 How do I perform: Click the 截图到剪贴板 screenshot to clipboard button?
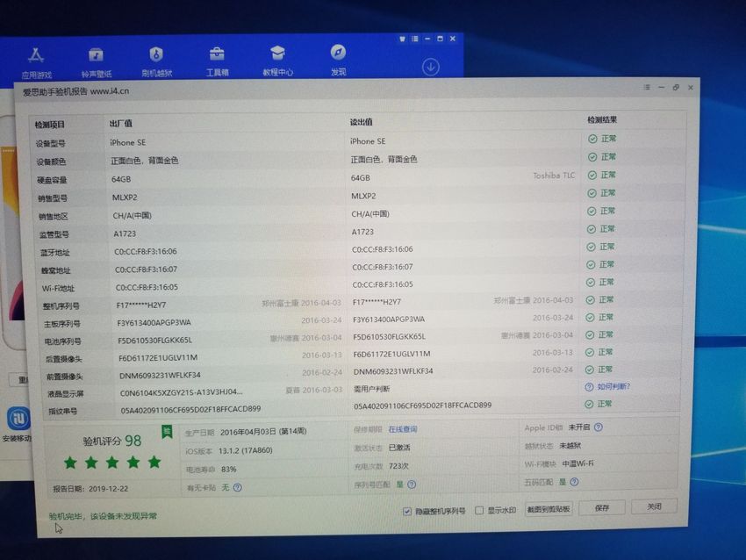tap(548, 509)
